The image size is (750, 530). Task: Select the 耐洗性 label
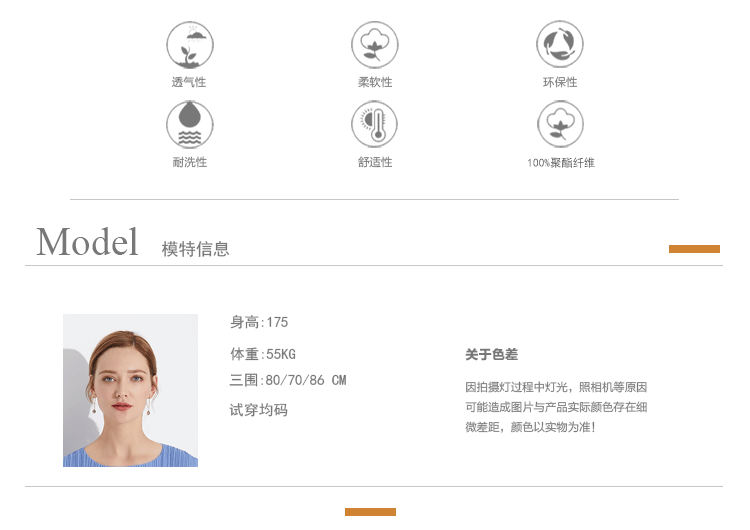[190, 162]
